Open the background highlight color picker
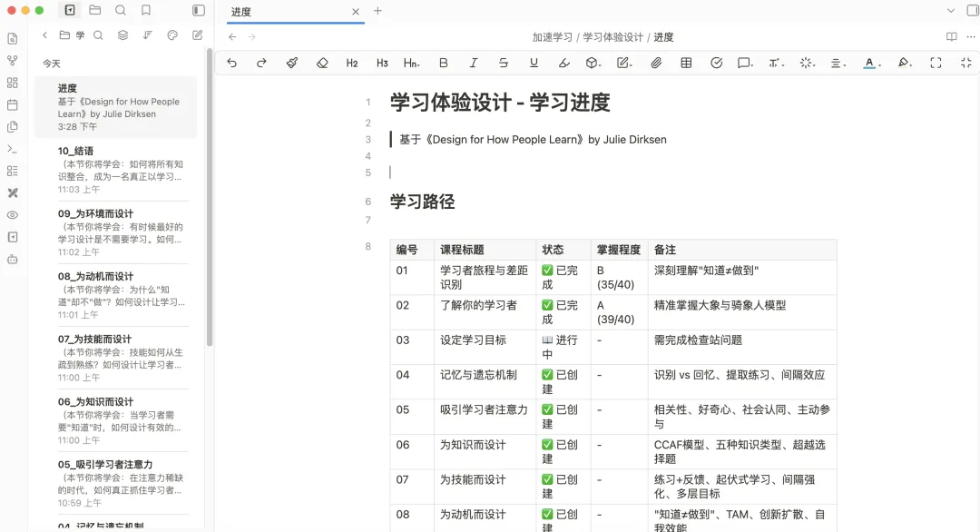980x532 pixels. [x=905, y=63]
